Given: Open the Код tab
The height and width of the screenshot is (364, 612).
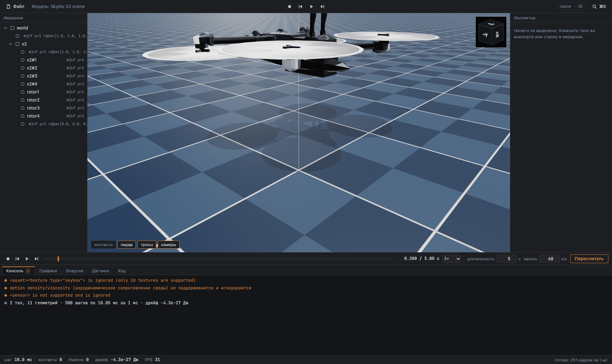Looking at the screenshot, I should tap(122, 271).
